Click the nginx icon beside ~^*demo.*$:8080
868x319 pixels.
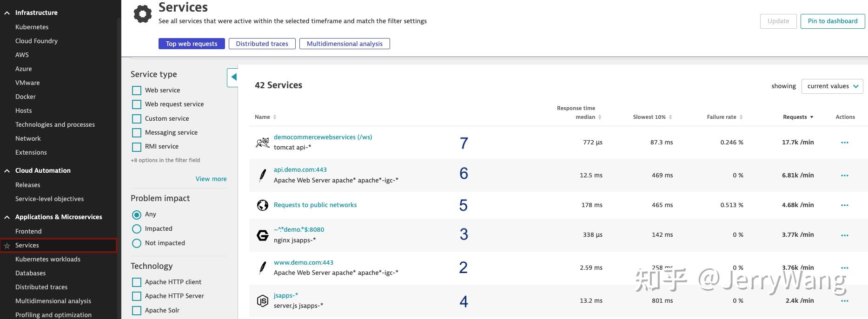pyautogui.click(x=263, y=235)
